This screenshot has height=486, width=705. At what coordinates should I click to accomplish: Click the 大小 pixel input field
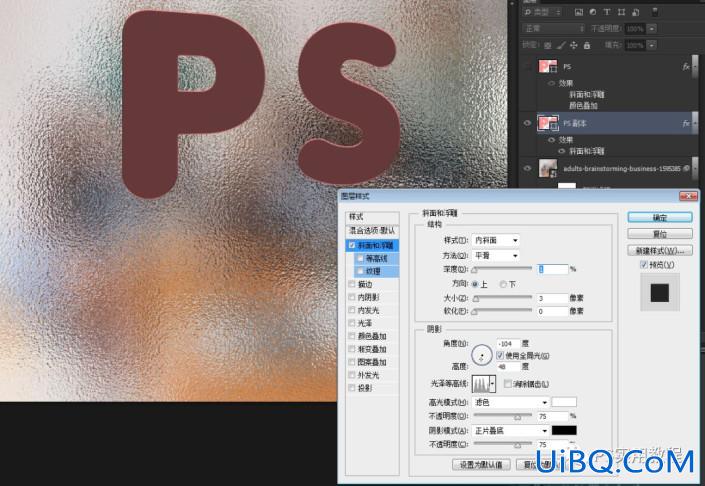(x=553, y=298)
